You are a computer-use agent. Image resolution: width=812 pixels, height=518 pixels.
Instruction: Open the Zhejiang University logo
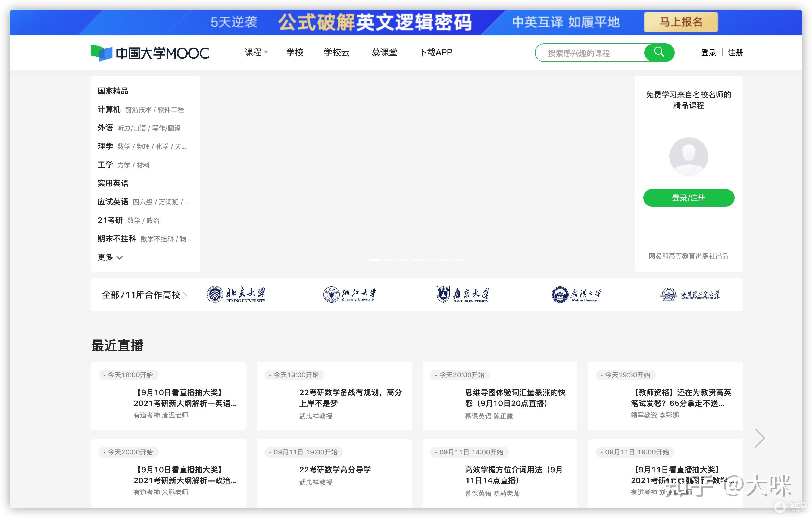[x=349, y=294]
